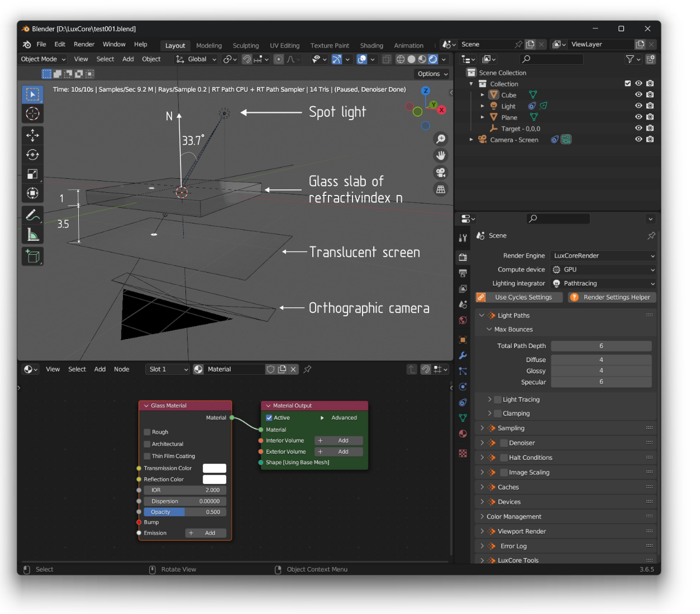700x614 pixels.
Task: Enable the Rough checkbox on Glass Material
Action: [x=147, y=432]
